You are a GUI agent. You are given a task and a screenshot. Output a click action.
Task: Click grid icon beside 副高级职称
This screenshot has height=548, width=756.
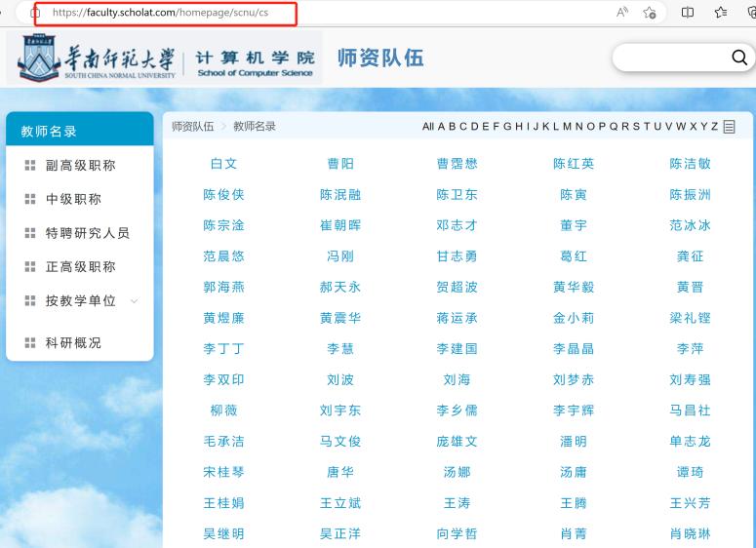tap(29, 166)
